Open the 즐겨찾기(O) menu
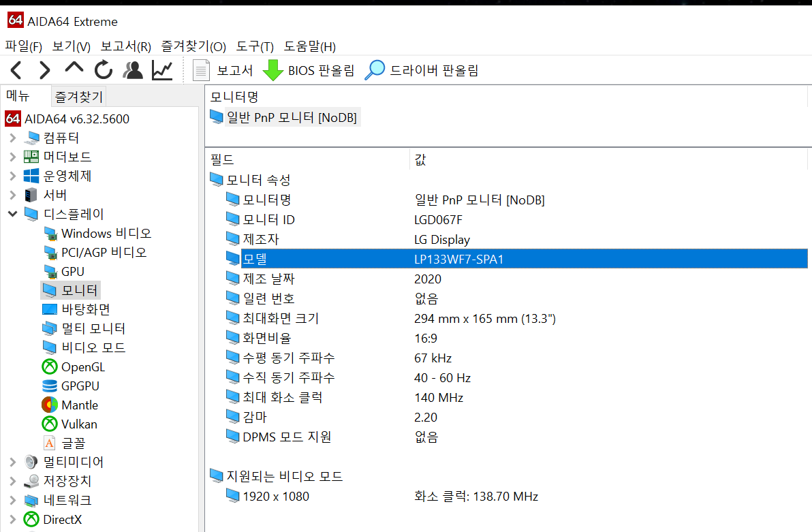Image resolution: width=812 pixels, height=532 pixels. (193, 46)
